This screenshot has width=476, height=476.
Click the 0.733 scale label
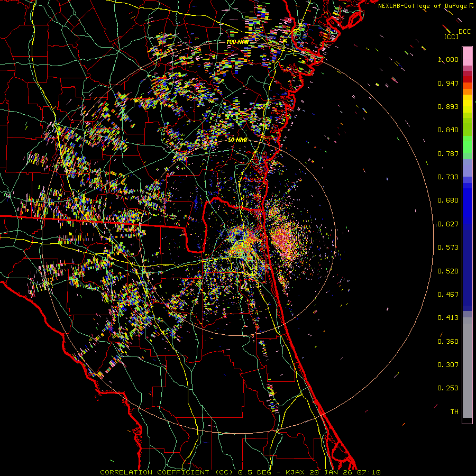click(448, 177)
